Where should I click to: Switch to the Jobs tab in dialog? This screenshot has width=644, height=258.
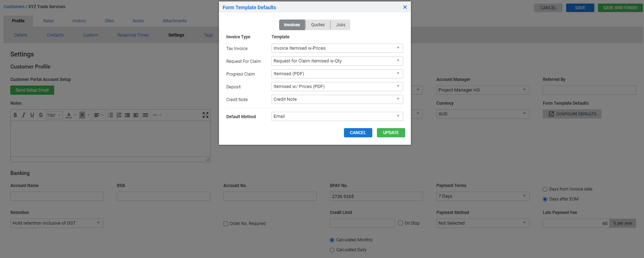[340, 25]
